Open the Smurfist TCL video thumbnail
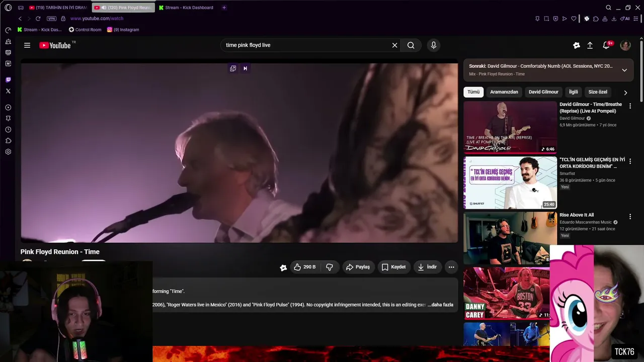The image size is (644, 362). coord(510,183)
